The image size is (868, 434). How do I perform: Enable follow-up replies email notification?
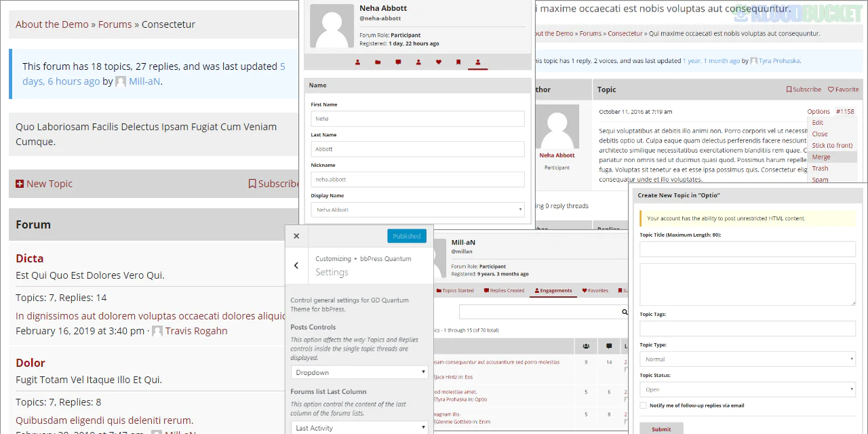click(x=643, y=405)
